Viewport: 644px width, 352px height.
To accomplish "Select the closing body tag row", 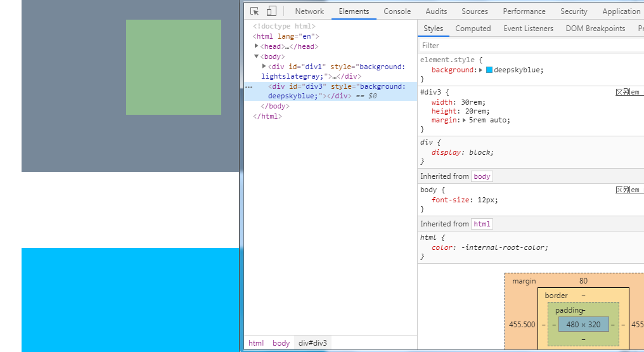I will [x=274, y=106].
